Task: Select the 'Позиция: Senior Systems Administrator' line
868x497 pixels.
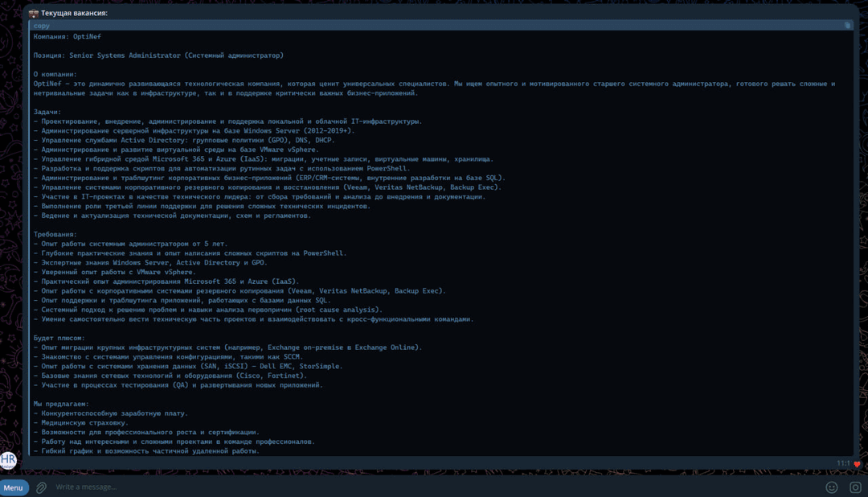Action: click(158, 55)
